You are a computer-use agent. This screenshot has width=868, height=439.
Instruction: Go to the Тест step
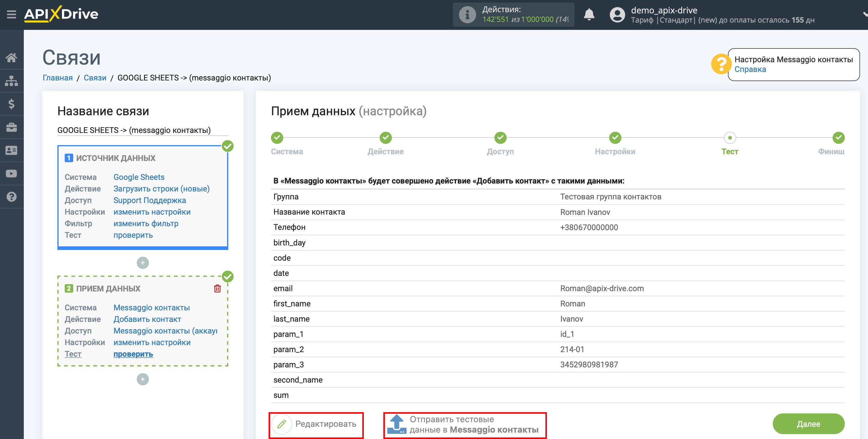coord(730,137)
